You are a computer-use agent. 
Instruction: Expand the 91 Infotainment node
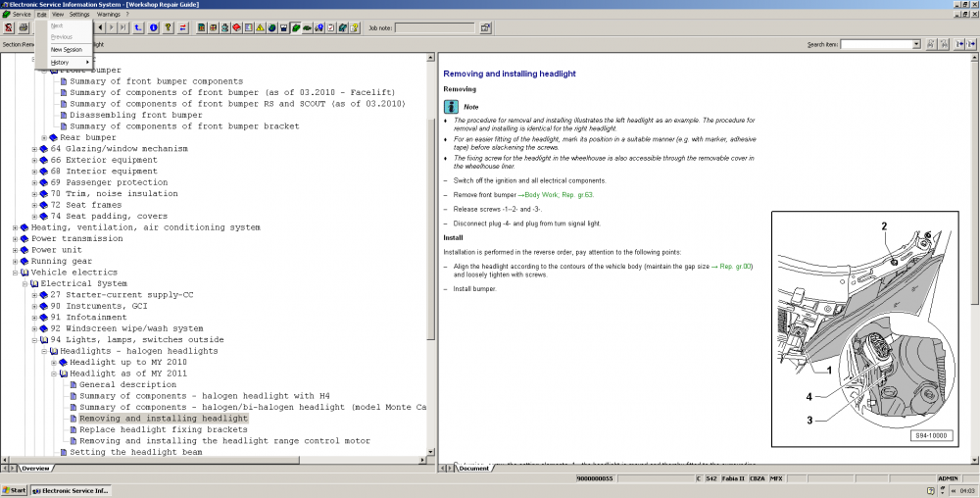(x=34, y=318)
